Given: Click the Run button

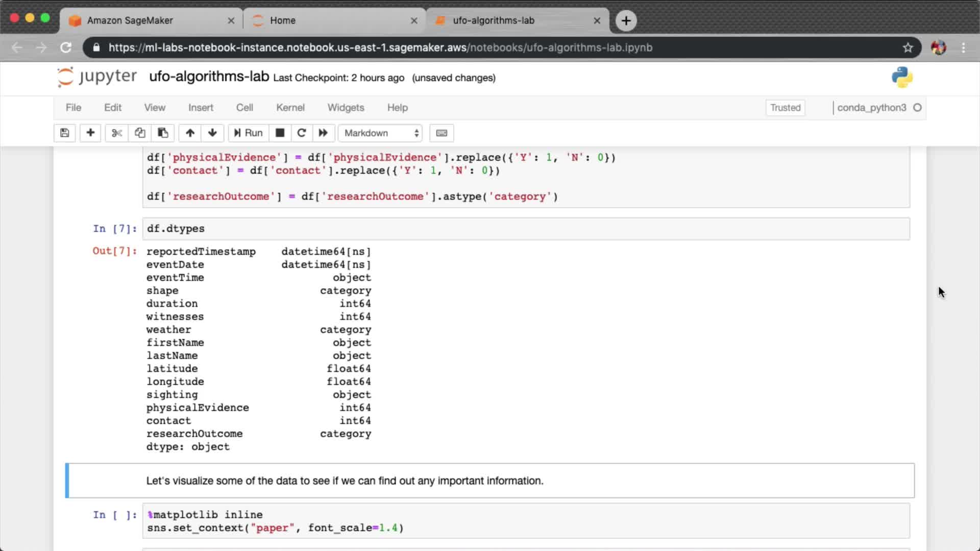Looking at the screenshot, I should click(249, 133).
